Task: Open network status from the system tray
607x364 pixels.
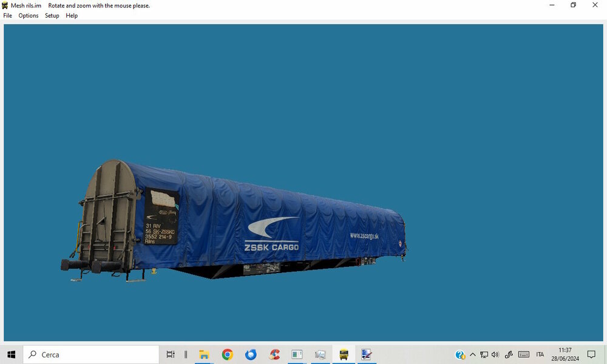Action: [484, 354]
